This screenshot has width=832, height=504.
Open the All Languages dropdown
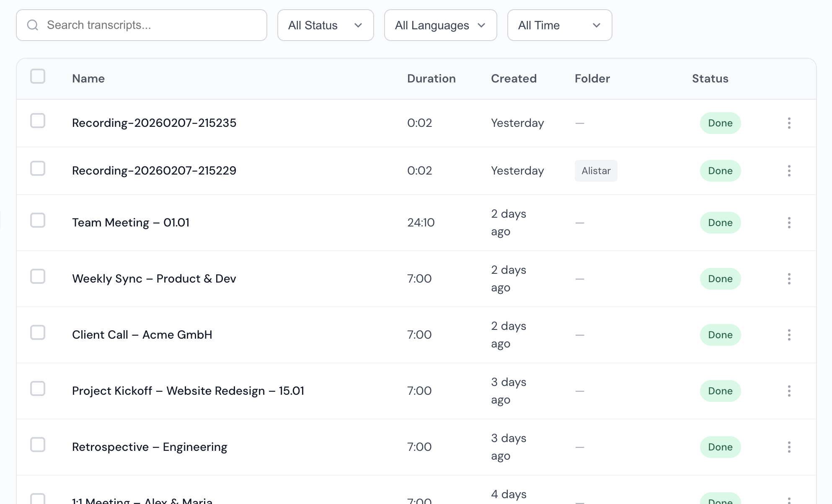click(x=440, y=25)
